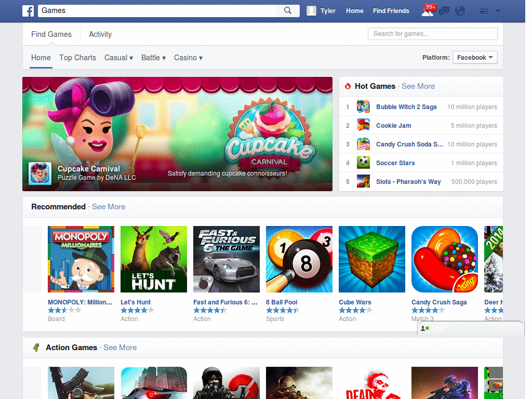Click Tyler profile name link
Viewport: 532px width, 399px height.
328,11
